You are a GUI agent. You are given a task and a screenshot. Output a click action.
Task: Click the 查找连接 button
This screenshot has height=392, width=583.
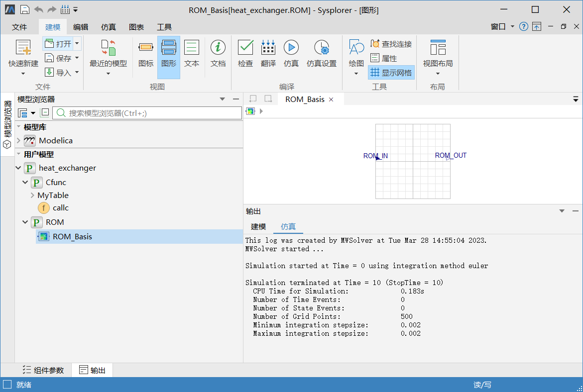[x=390, y=44]
